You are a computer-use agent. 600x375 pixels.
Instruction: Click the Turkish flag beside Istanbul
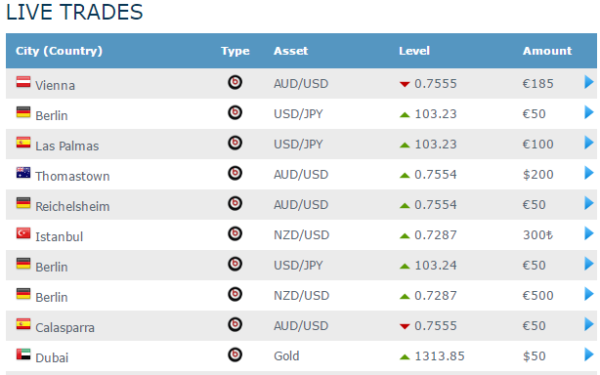[x=23, y=233]
